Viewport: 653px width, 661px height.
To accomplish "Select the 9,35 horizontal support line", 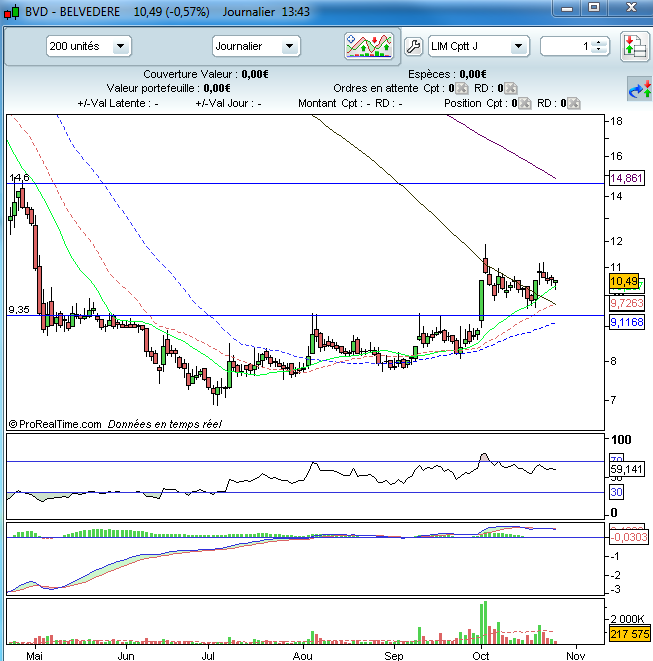I will [x=306, y=315].
